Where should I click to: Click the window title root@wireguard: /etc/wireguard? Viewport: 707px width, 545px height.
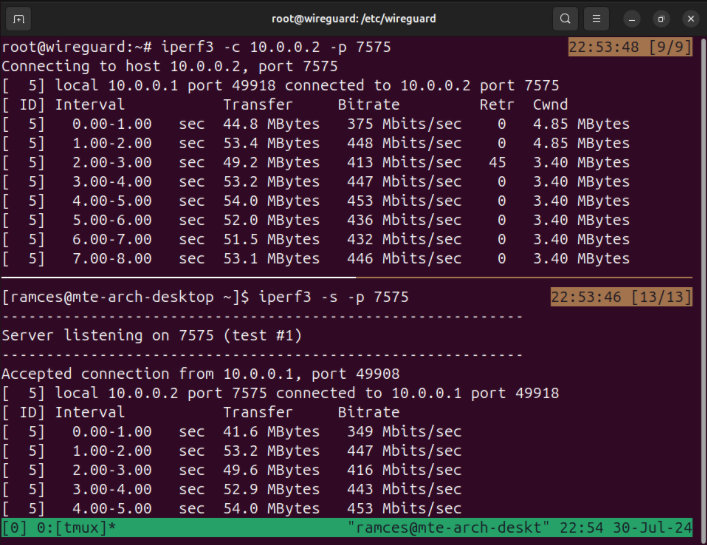(x=354, y=19)
